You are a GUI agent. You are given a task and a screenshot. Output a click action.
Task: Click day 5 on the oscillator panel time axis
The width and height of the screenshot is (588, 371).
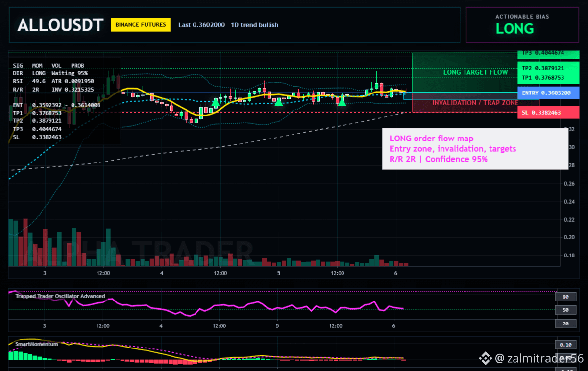tap(278, 325)
